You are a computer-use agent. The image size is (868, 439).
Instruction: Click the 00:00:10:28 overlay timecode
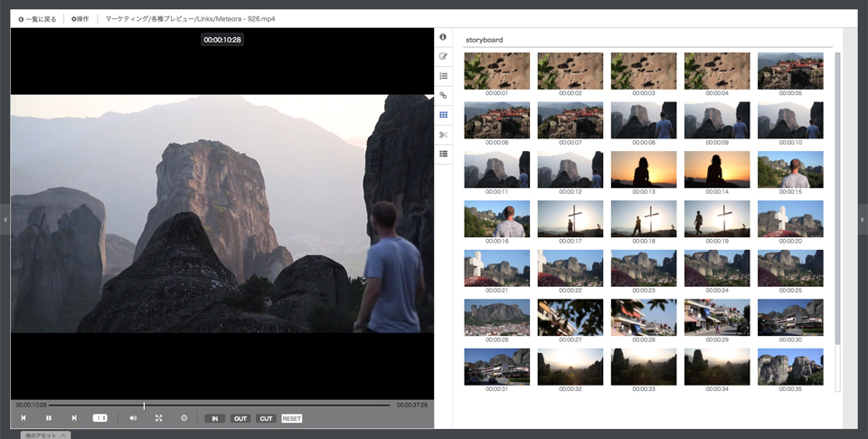click(x=222, y=40)
